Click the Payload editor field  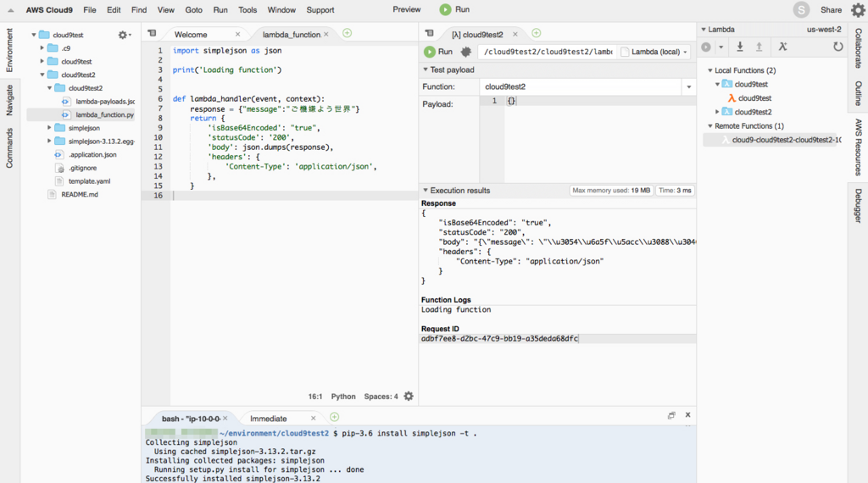pyautogui.click(x=600, y=139)
